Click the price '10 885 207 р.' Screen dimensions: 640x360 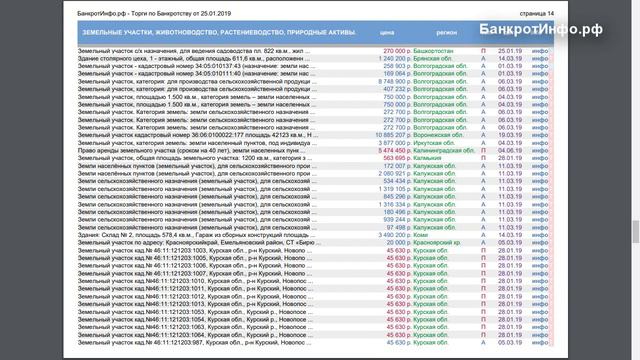point(393,135)
